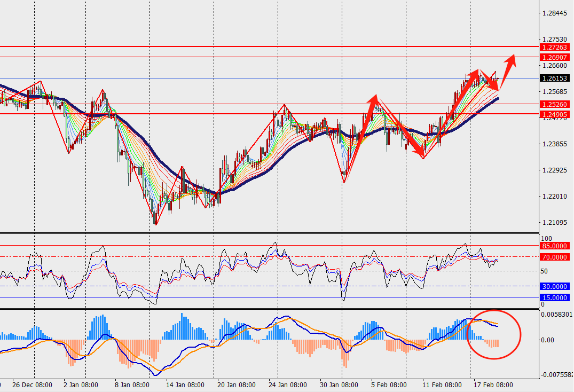Select the 8 Jan 08:00 time marker
The image size is (574, 392).
(133, 385)
